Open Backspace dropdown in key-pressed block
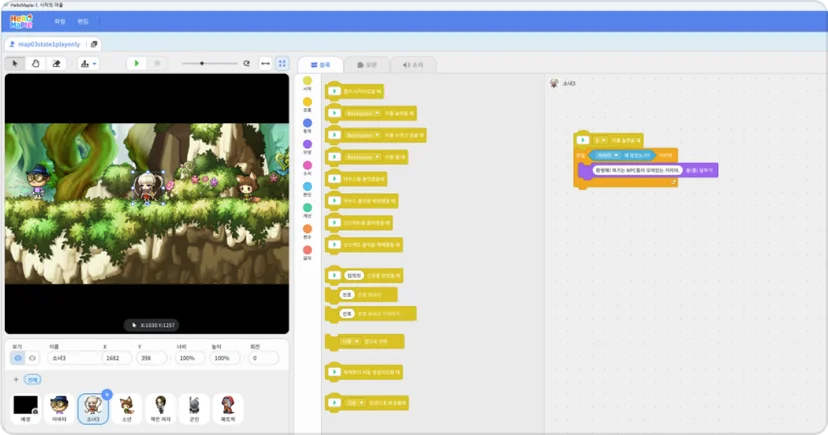Image resolution: width=828 pixels, height=435 pixels. (x=362, y=114)
